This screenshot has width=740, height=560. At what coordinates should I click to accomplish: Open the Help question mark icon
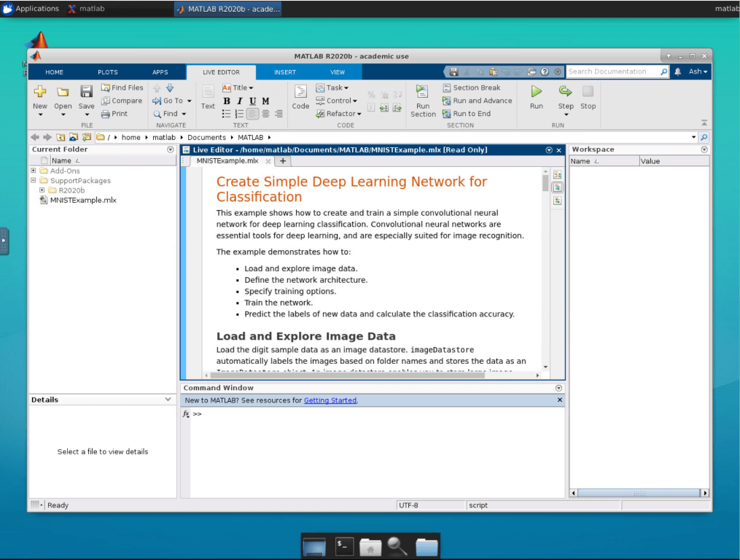[545, 71]
